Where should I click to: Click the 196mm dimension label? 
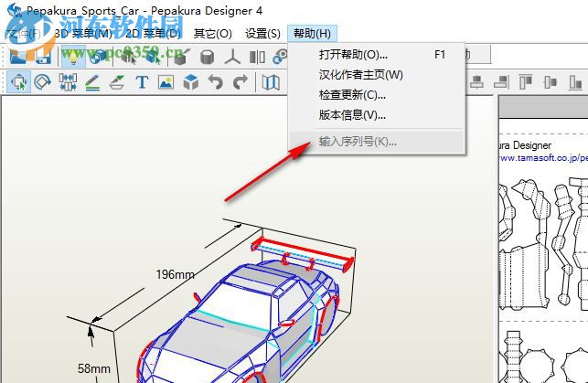tap(176, 275)
